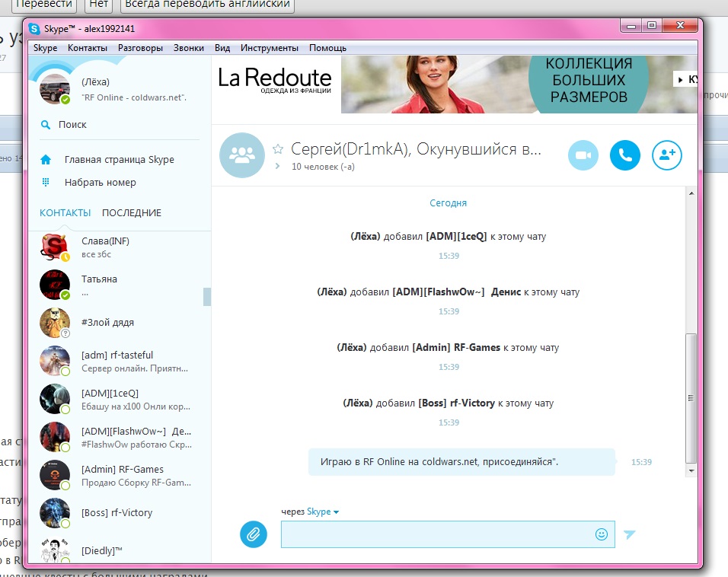Focus the Поиск search field
The width and height of the screenshot is (728, 577).
[x=120, y=124]
